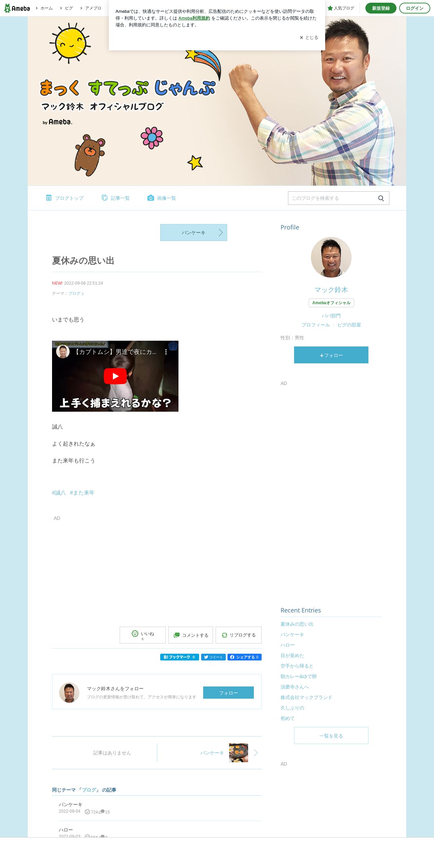Click the blog header banner image
The width and height of the screenshot is (434, 868).
click(x=217, y=101)
